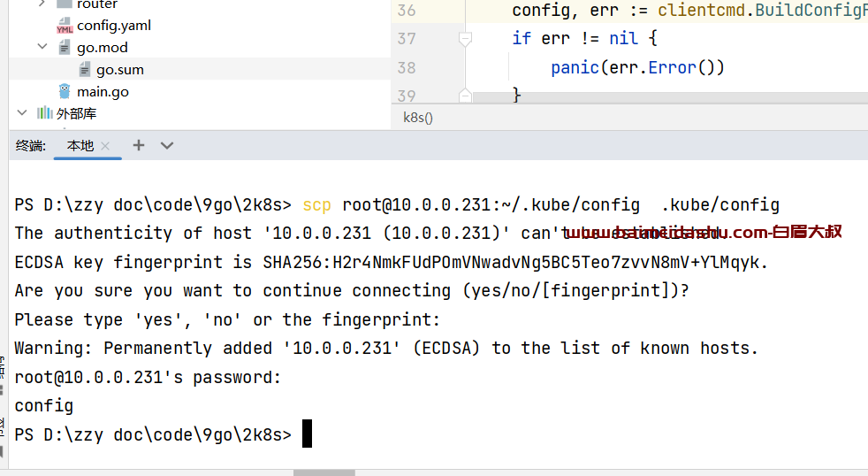Collapse the 外部库 external libraries node
868x476 pixels.
[22, 112]
